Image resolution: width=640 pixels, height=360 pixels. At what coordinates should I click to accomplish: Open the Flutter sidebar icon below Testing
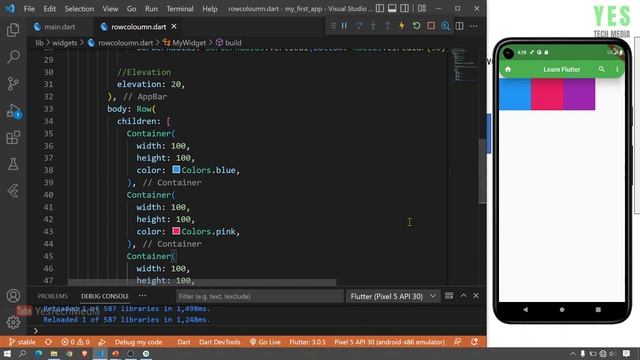point(13,191)
